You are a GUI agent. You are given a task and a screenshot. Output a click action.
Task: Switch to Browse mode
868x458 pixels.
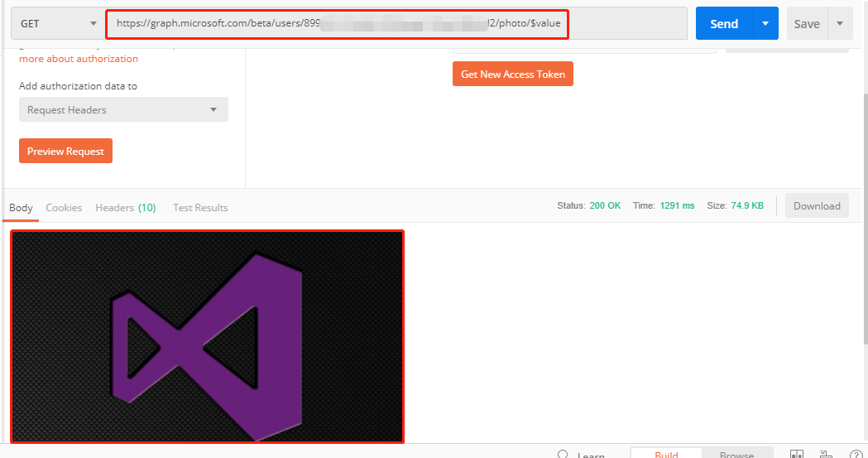736,453
